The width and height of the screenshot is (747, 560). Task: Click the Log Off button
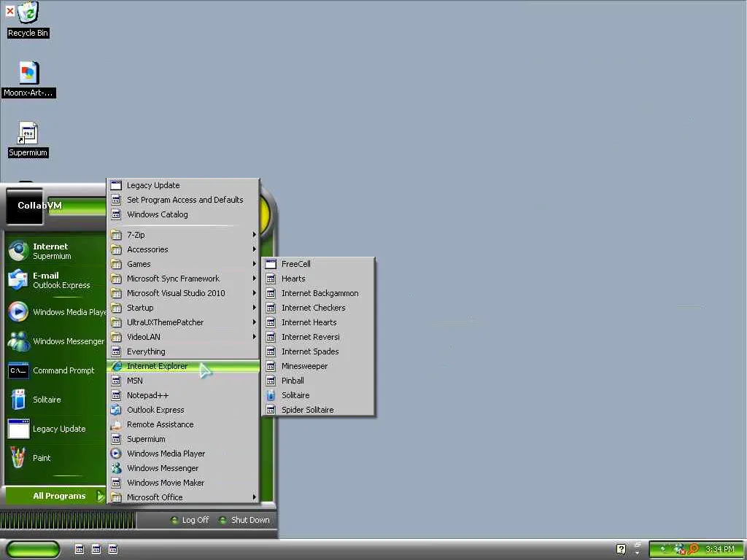tap(190, 520)
